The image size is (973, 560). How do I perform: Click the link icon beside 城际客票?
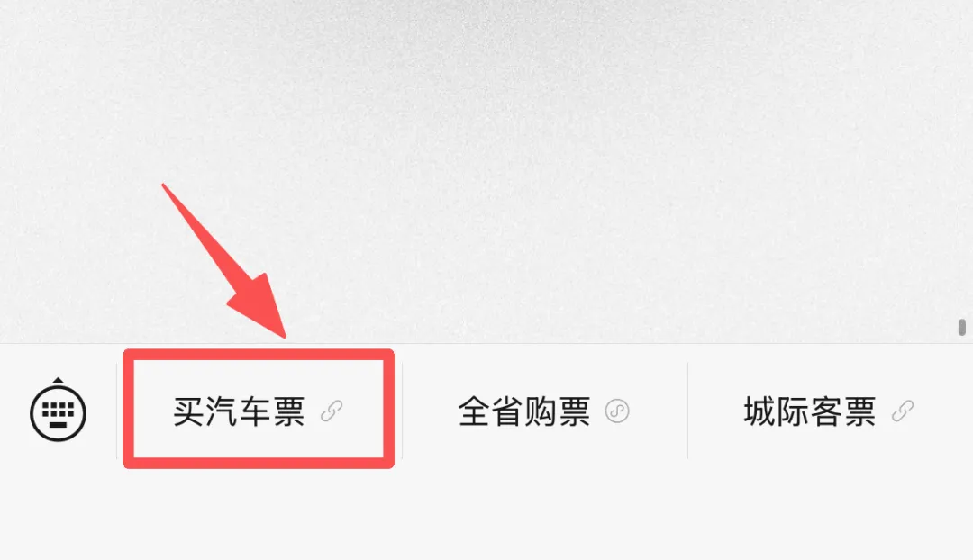pos(902,411)
